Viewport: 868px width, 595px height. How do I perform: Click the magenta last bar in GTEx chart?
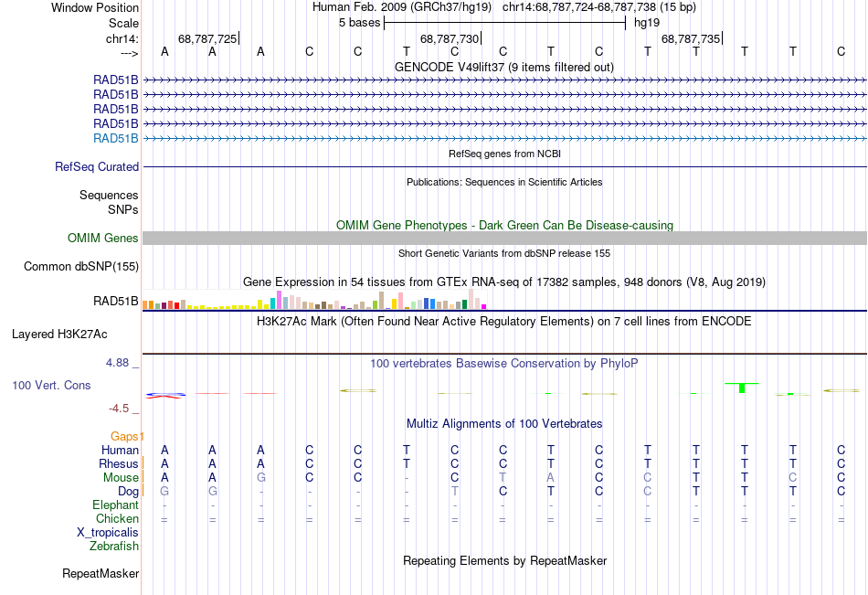click(x=484, y=306)
